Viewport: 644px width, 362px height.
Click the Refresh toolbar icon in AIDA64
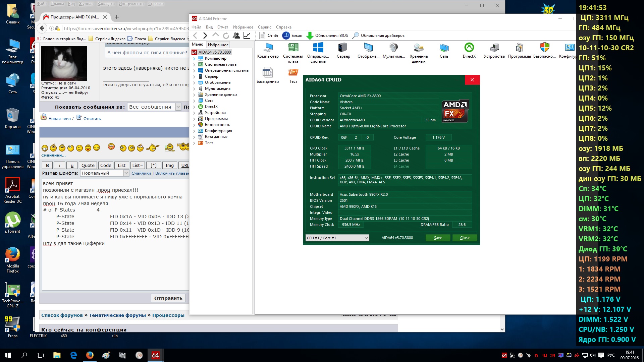[226, 36]
